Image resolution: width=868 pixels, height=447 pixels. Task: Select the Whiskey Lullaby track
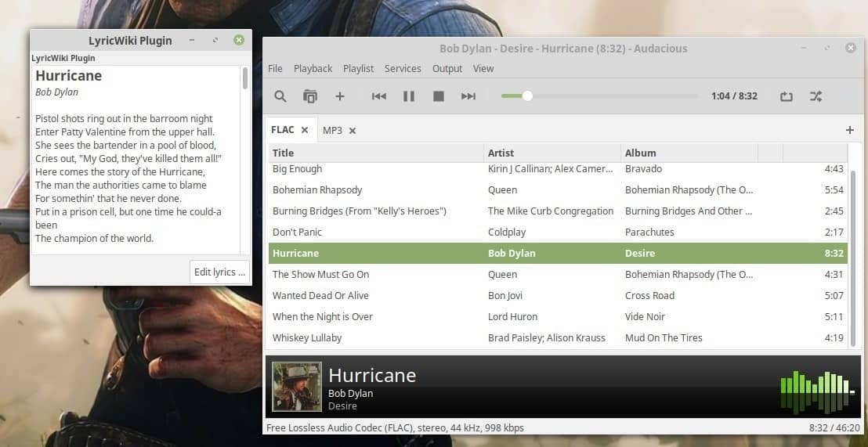pos(558,337)
